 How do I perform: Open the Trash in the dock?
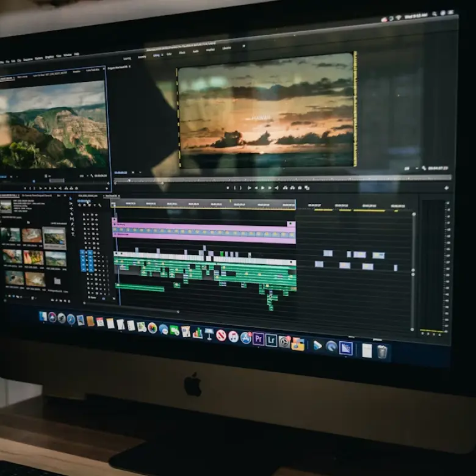tap(382, 352)
